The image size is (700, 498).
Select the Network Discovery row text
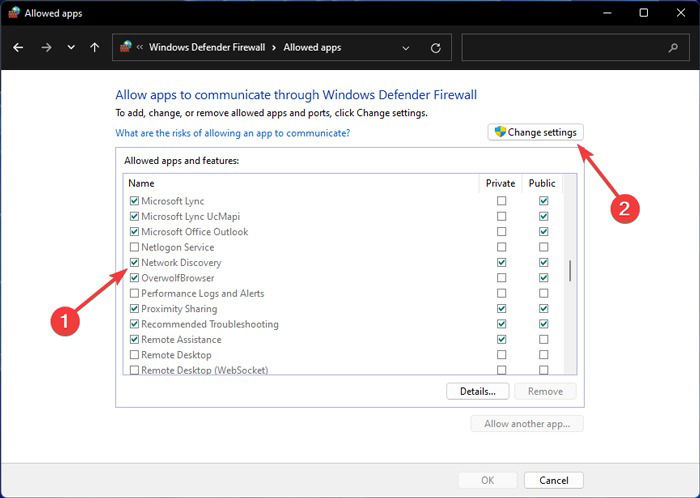pyautogui.click(x=181, y=262)
